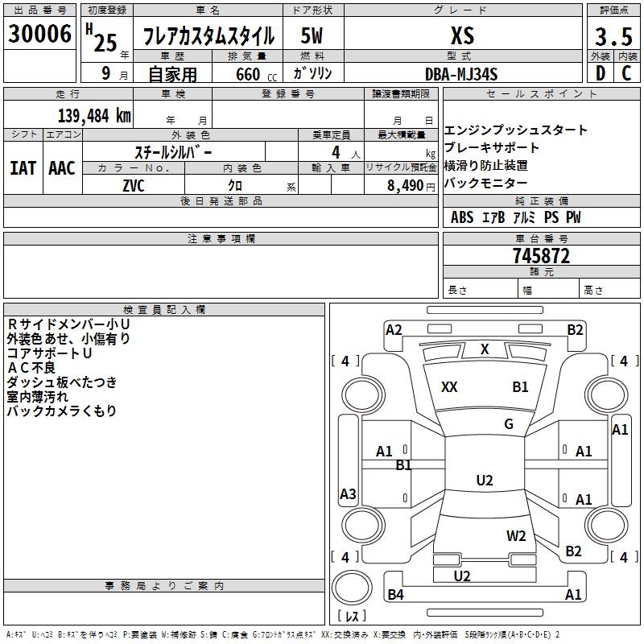644x644 pixels.
Task: Click the 車台番号 header
Action: tap(541, 238)
